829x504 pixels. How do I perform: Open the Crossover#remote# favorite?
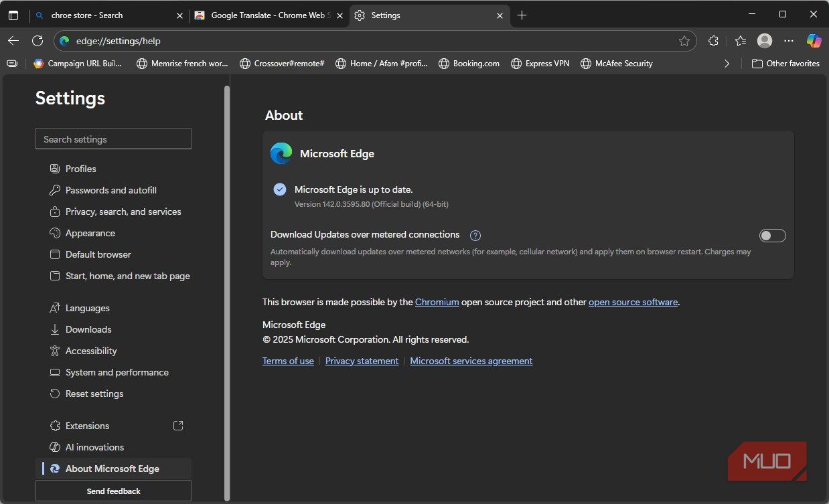282,64
